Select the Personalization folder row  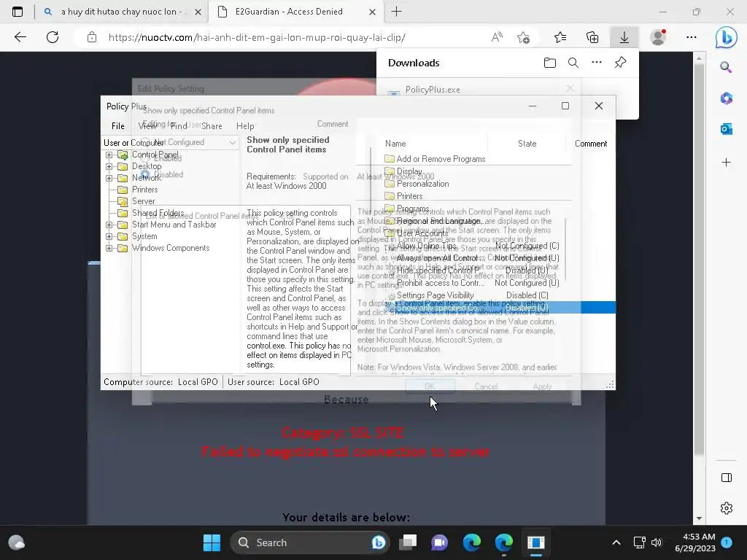point(422,184)
